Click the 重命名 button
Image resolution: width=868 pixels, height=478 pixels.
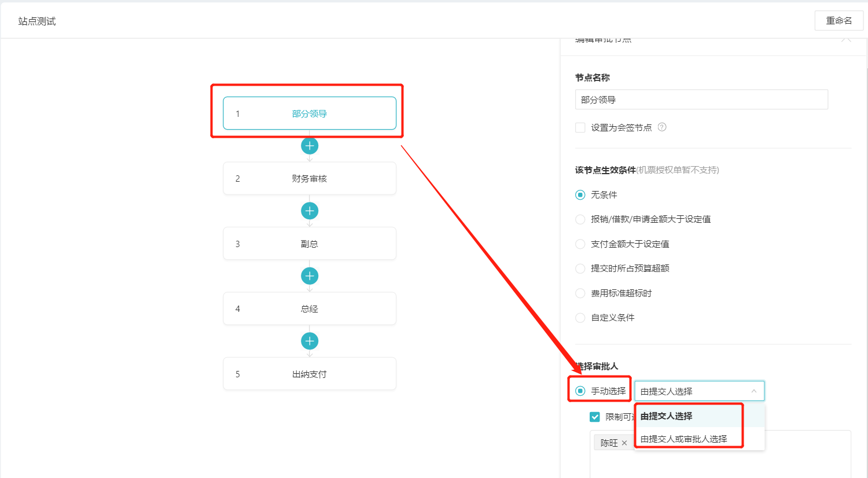click(x=839, y=21)
